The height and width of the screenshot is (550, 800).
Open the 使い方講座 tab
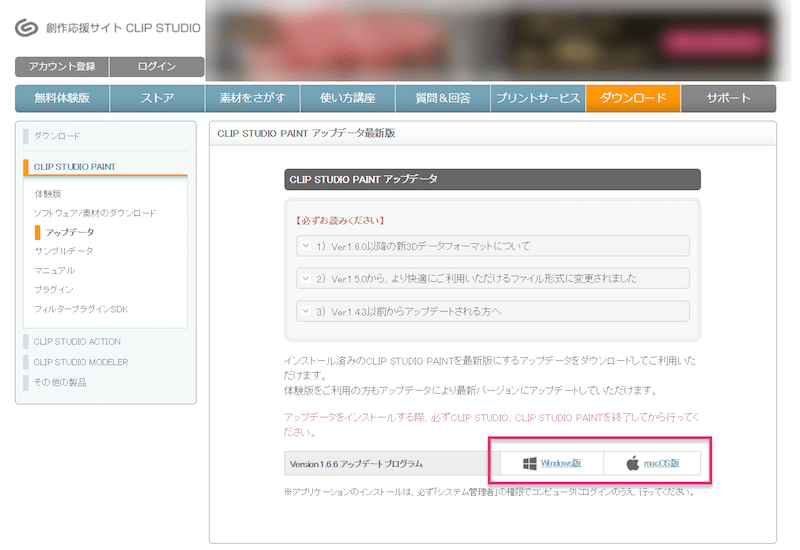point(348,98)
